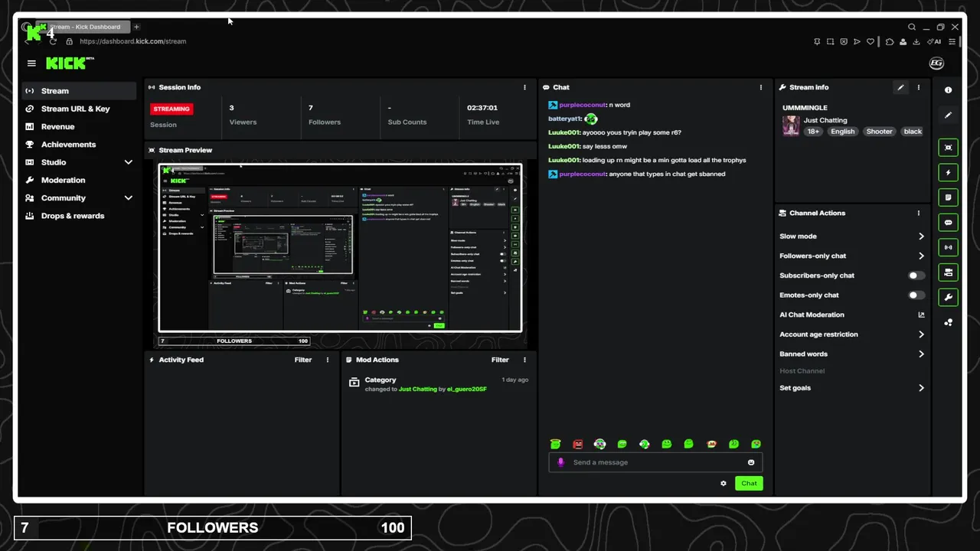This screenshot has width=980, height=551.
Task: Open Activity Feed Filter dropdown
Action: click(x=303, y=360)
